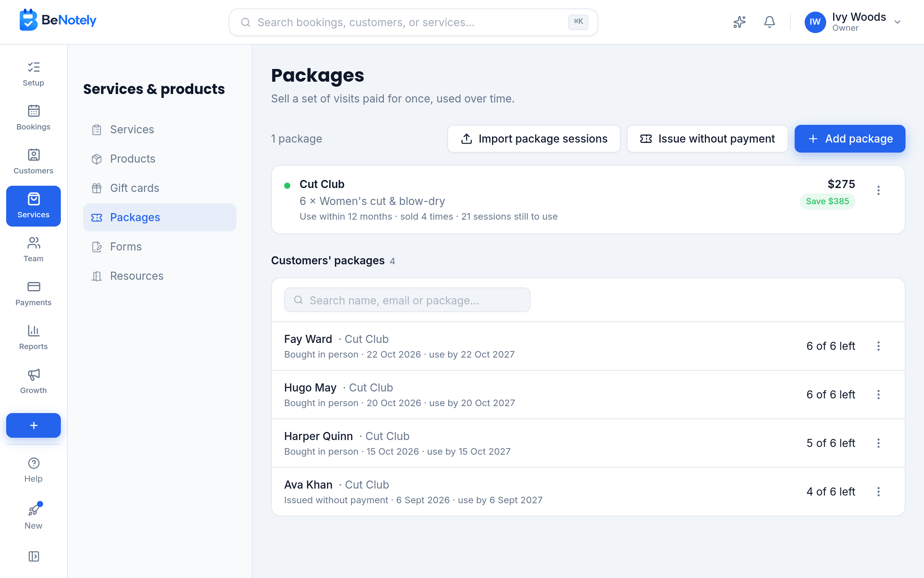The height and width of the screenshot is (578, 924).
Task: Click Issue without payment button
Action: pos(707,139)
